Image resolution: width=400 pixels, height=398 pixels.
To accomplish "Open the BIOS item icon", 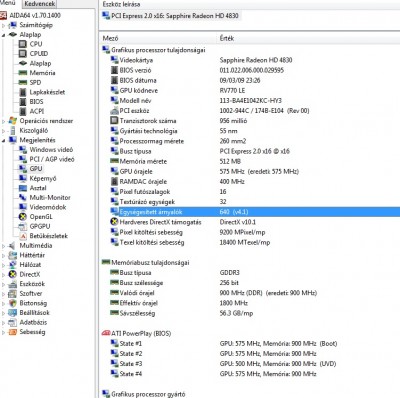I will (x=23, y=102).
